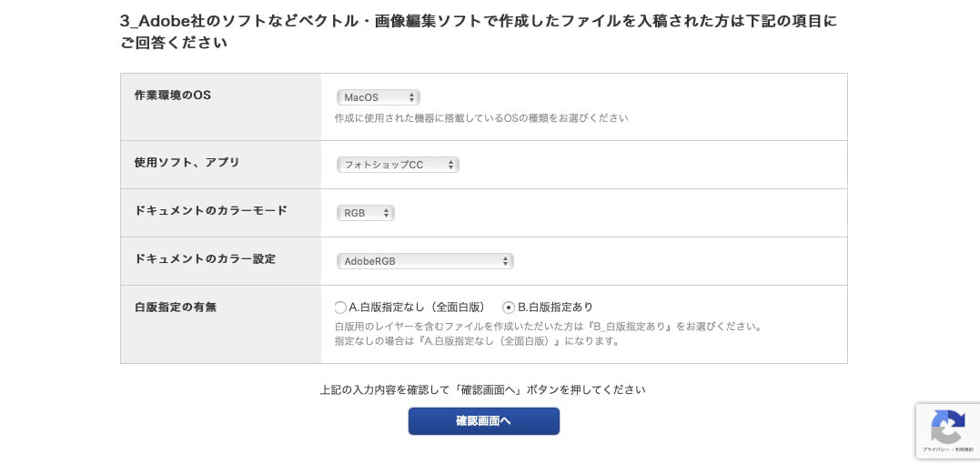The height and width of the screenshot is (464, 980).
Task: Select A.白版指定なし（全面白版） radio button
Action: point(340,308)
